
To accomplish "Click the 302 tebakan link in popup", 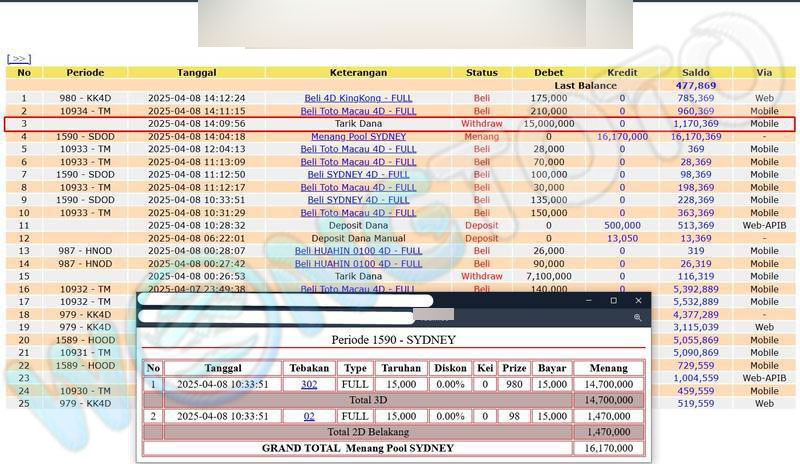I will (309, 384).
